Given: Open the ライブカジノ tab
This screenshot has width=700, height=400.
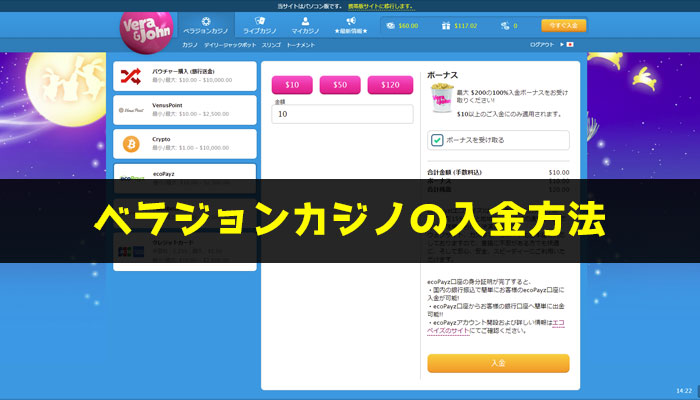Looking at the screenshot, I should [x=260, y=26].
